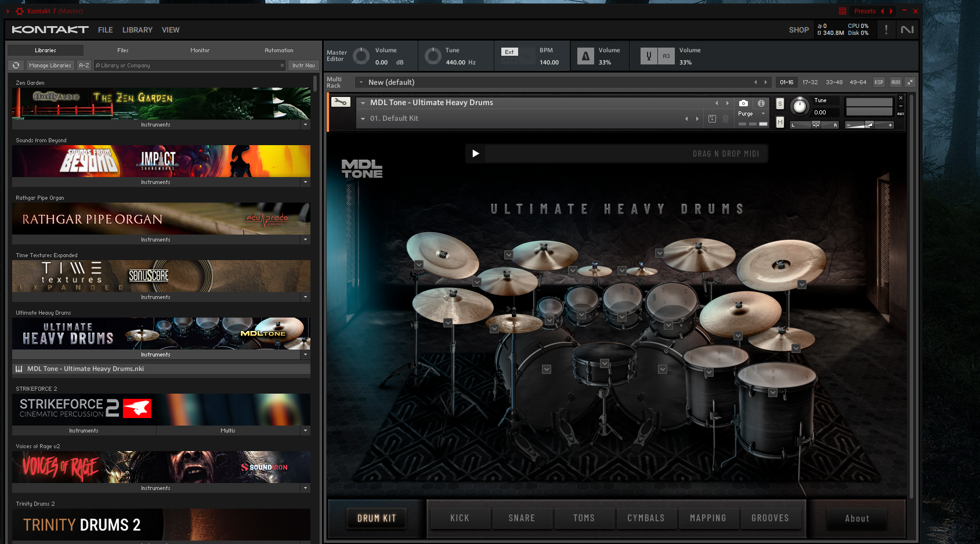
Task: Open the instrument info icon
Action: point(761,103)
